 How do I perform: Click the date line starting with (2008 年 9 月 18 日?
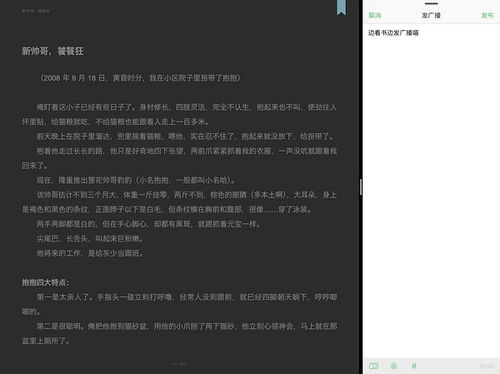(140, 78)
